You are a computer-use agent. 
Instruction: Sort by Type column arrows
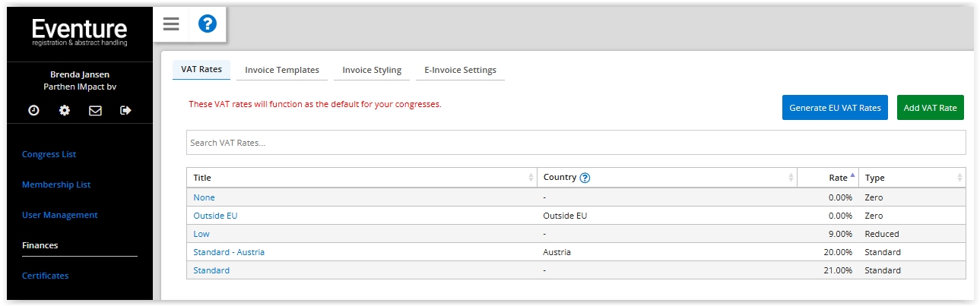click(959, 178)
